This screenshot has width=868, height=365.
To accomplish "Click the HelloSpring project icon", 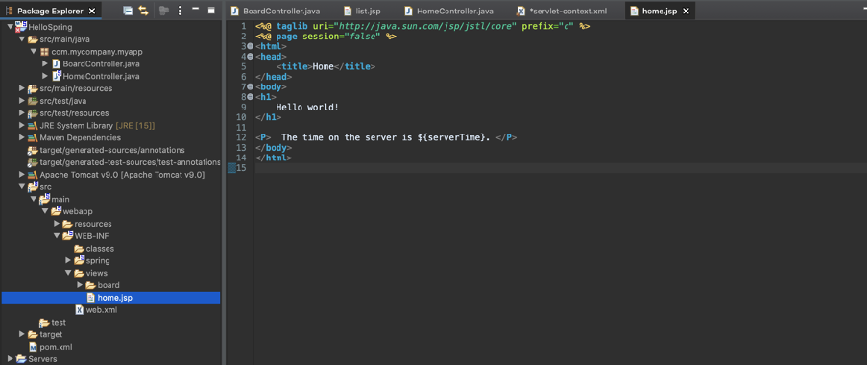I will click(21, 27).
